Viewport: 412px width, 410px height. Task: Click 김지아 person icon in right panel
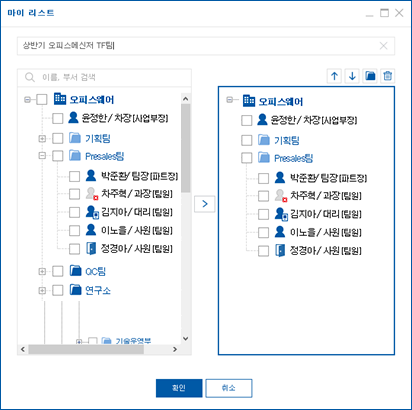(281, 214)
